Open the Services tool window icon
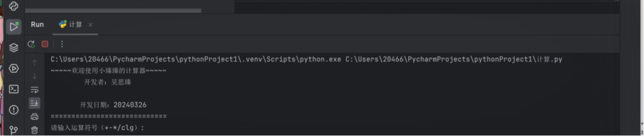The height and width of the screenshot is (136, 644). point(13,69)
